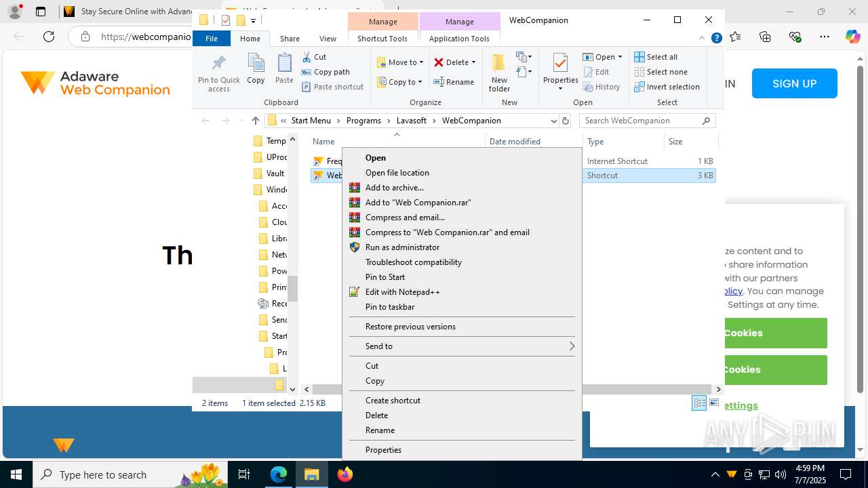868x488 pixels.
Task: Open address bar history dropdown
Action: pos(553,121)
